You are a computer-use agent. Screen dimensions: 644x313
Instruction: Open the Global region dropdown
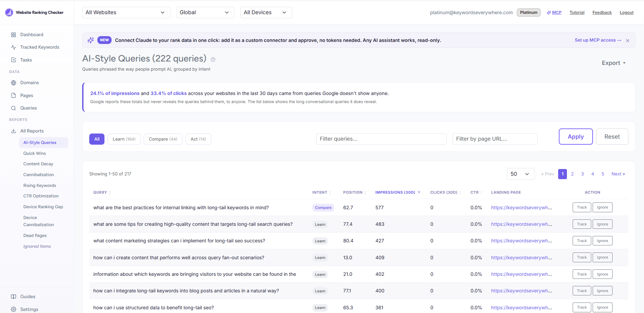[x=205, y=13]
